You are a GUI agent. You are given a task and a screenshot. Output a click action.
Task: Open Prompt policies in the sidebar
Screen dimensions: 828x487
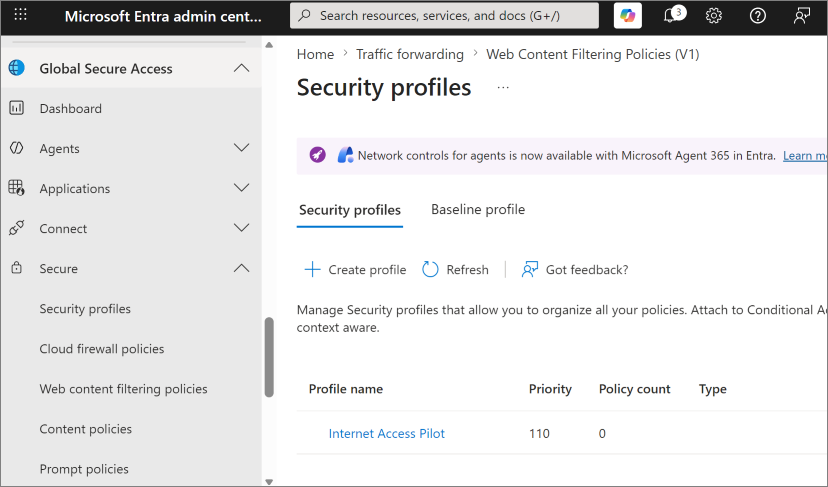[x=84, y=469]
